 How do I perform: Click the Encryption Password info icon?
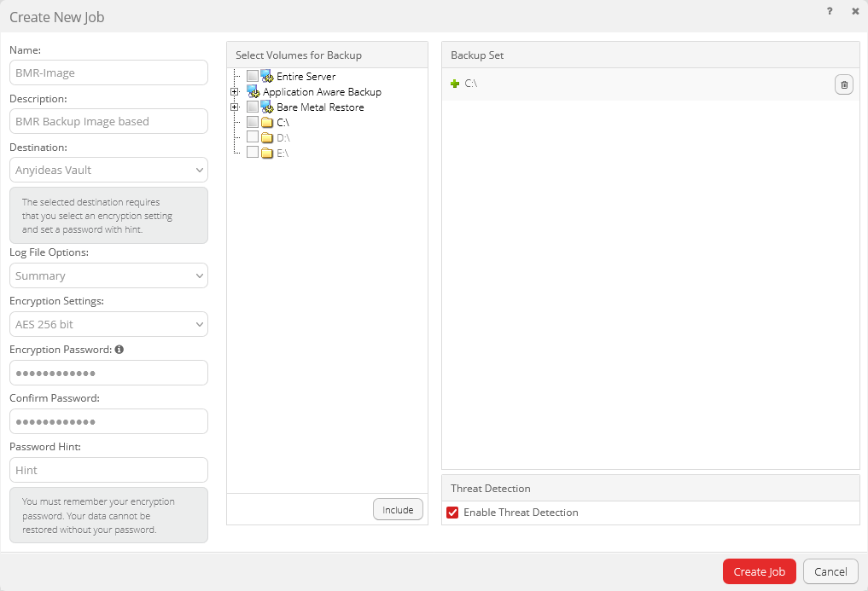click(x=119, y=350)
